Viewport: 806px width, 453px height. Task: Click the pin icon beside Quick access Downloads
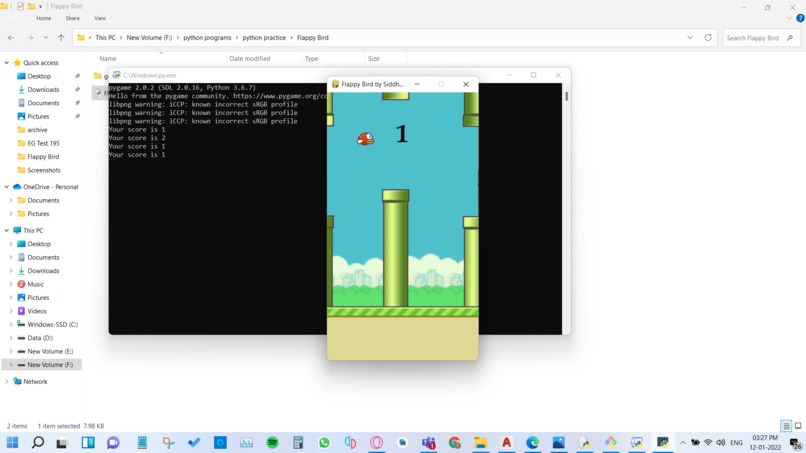(x=77, y=89)
